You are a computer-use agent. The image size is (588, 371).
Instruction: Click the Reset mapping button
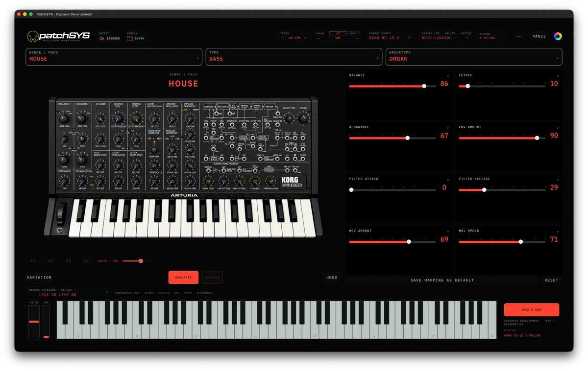(x=551, y=280)
